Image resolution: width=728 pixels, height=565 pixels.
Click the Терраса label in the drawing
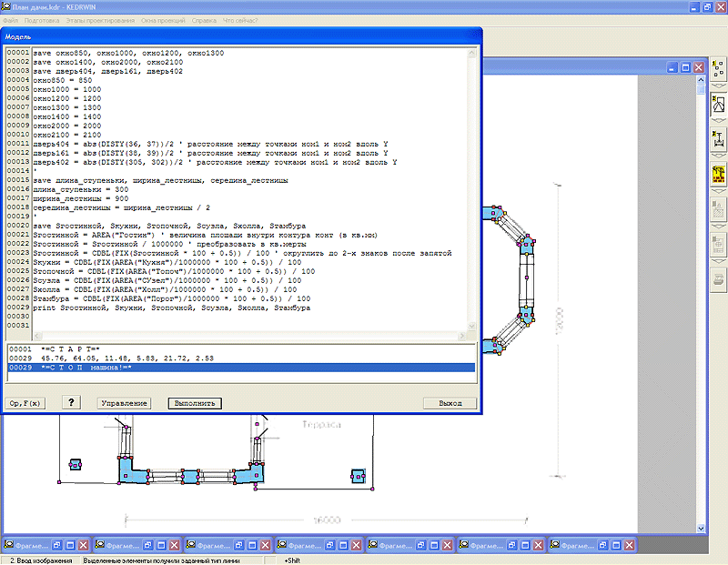(322, 424)
